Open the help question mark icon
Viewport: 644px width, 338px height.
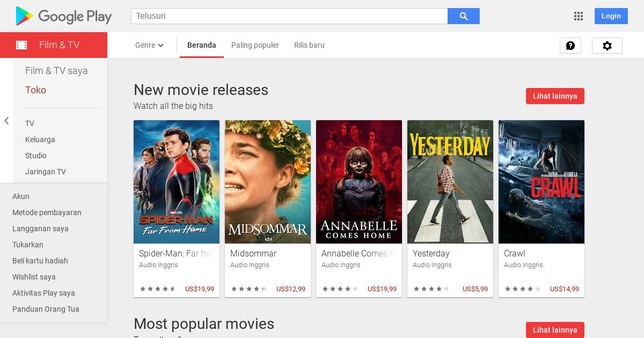click(570, 46)
